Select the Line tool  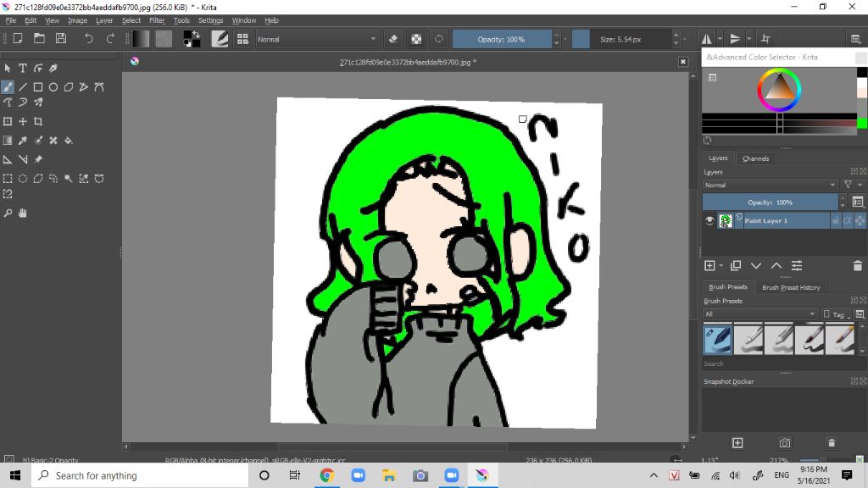23,87
